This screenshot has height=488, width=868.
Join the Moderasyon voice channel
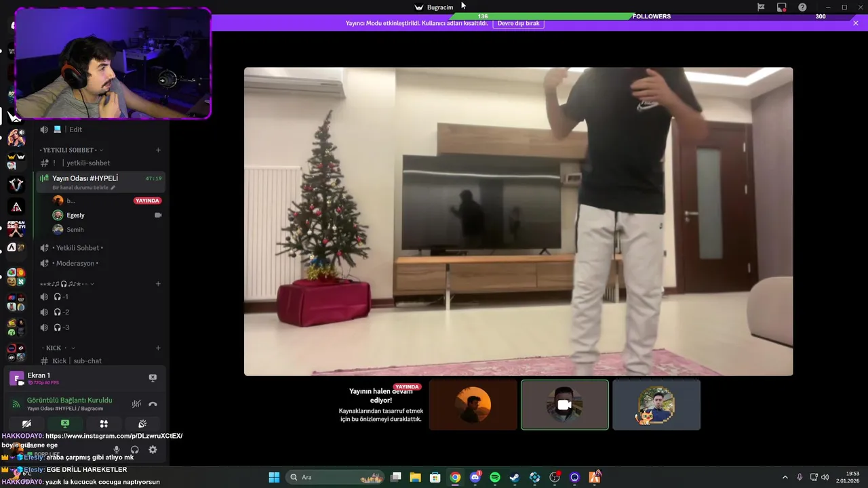point(100,263)
